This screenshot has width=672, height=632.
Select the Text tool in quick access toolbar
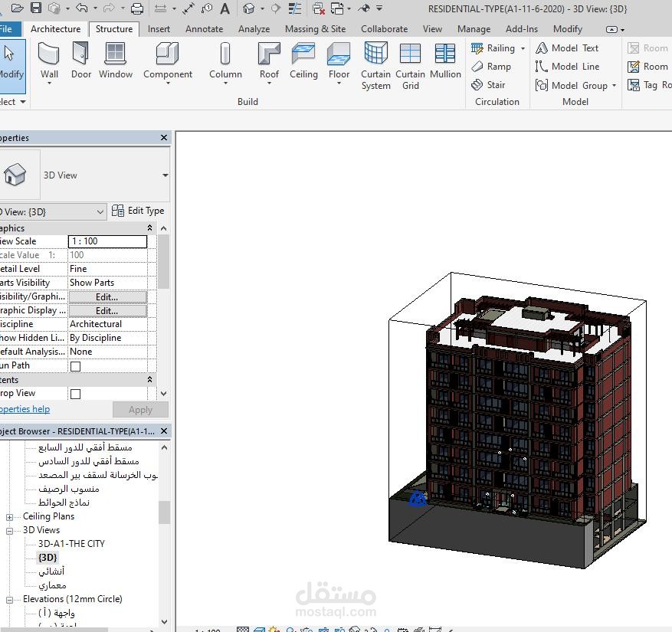(225, 8)
